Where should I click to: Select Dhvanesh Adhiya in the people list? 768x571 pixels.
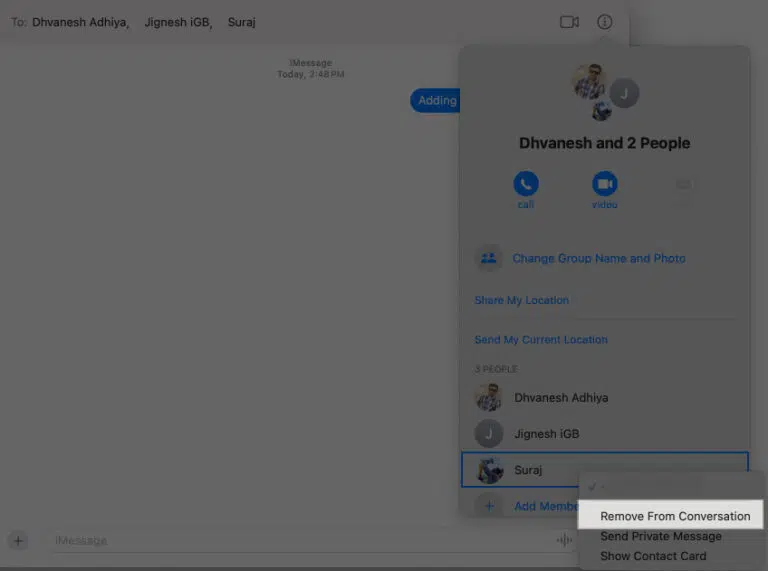pyautogui.click(x=560, y=398)
